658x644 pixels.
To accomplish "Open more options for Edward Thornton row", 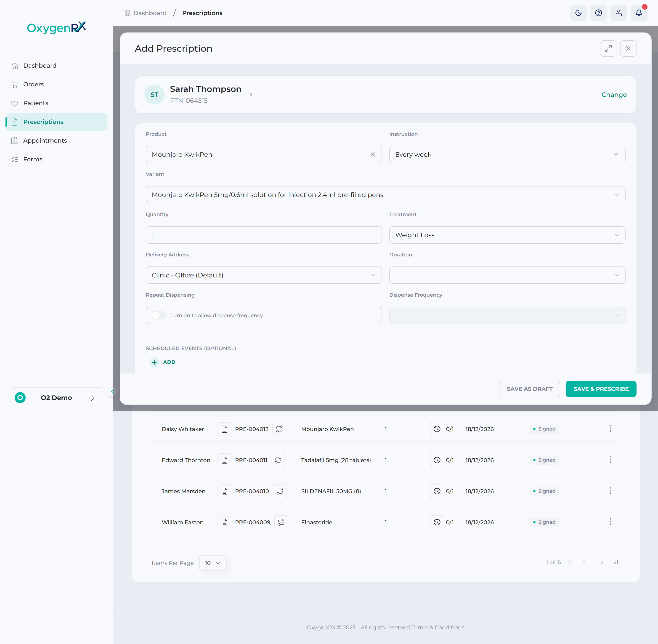I will [610, 459].
